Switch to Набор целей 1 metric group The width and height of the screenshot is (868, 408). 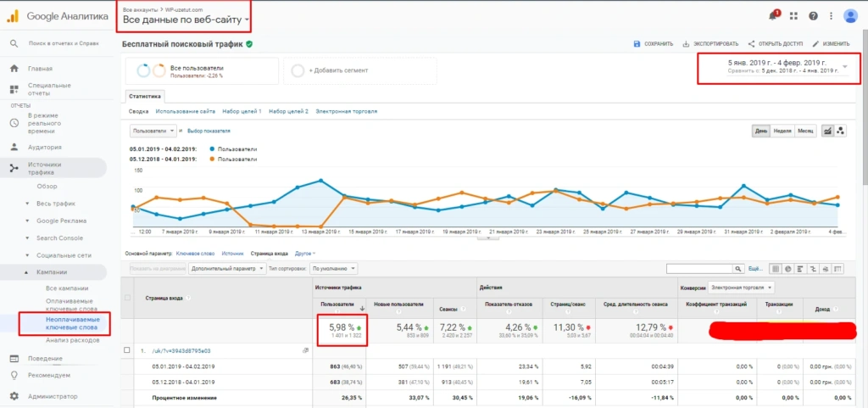coord(242,111)
